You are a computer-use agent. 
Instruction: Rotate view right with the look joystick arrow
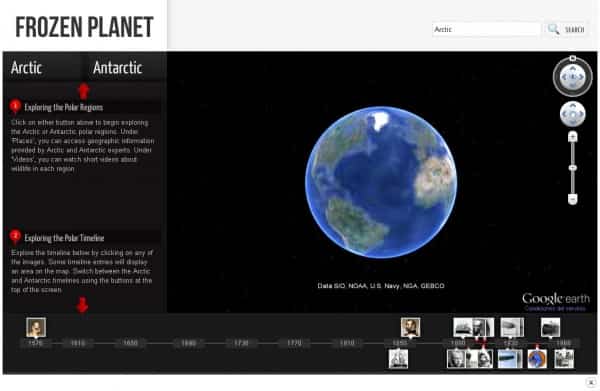coord(582,77)
